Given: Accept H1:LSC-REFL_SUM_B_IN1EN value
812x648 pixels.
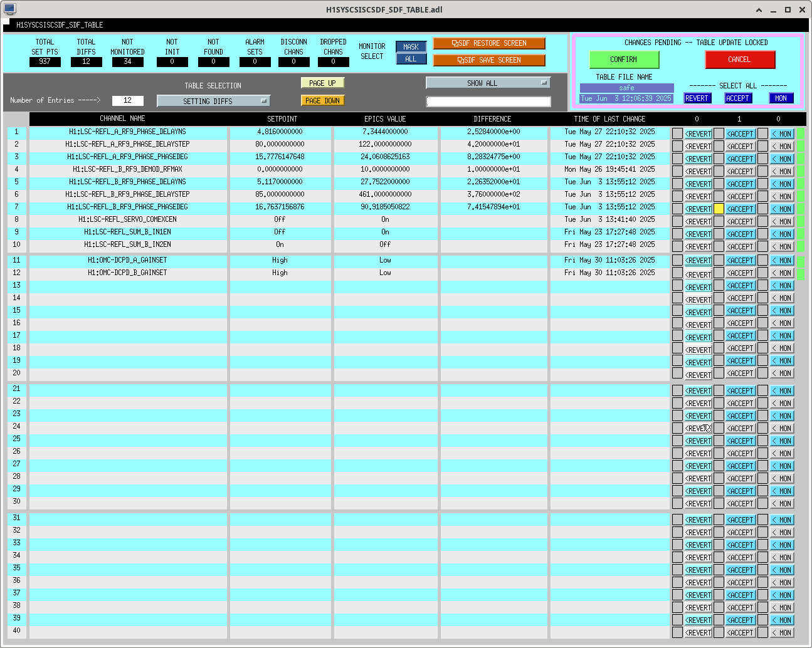Looking at the screenshot, I should click(740, 234).
